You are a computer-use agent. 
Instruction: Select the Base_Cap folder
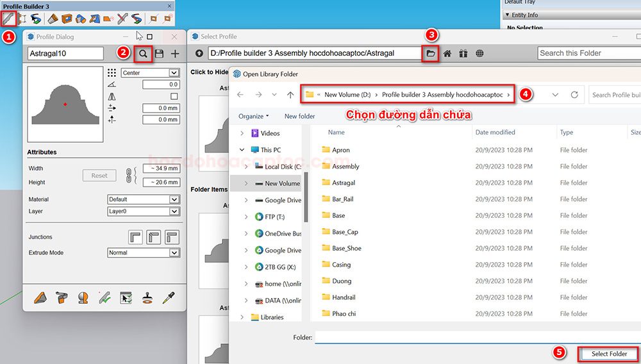click(x=345, y=232)
